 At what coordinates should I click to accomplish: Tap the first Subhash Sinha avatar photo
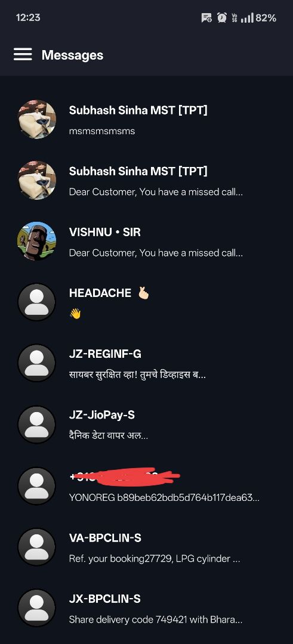(36, 119)
